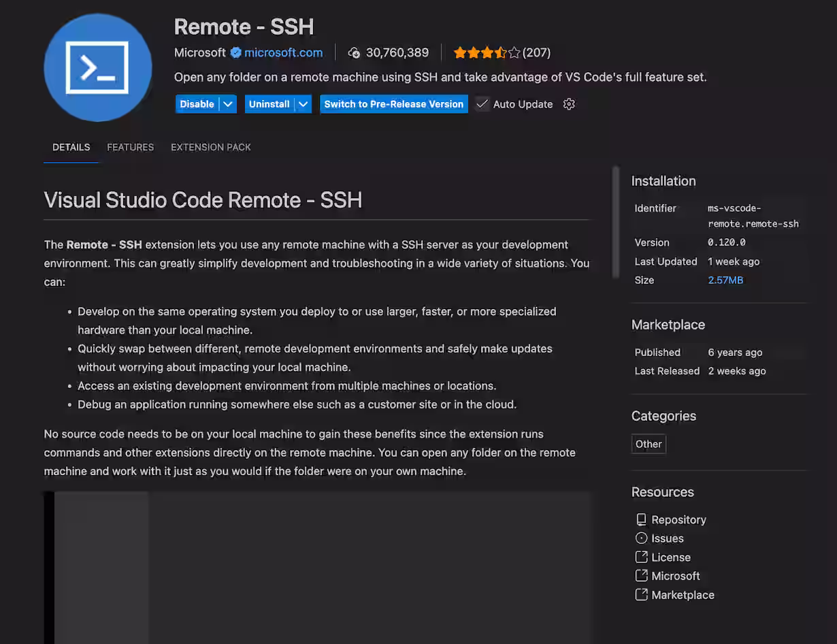The image size is (837, 644).
Task: Click the Other category tag
Action: tap(648, 443)
